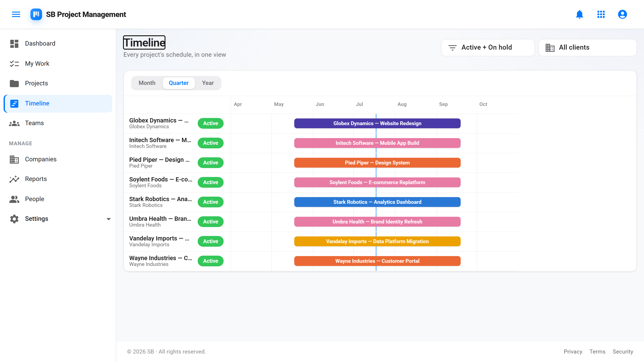Select the Globex Dynamics project row name
Screen dimensions: 644x362
tap(159, 120)
